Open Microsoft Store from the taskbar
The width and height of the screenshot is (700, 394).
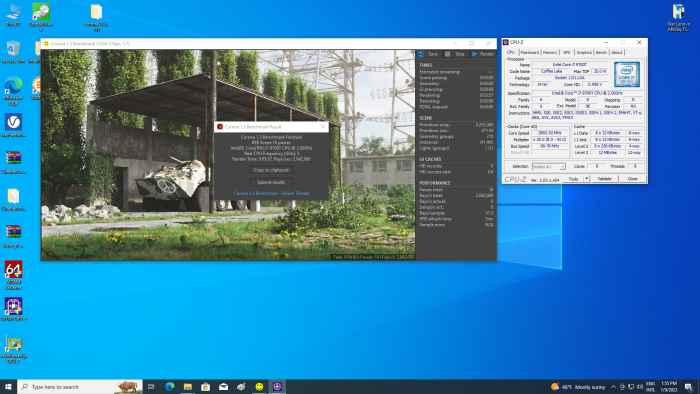coord(205,387)
